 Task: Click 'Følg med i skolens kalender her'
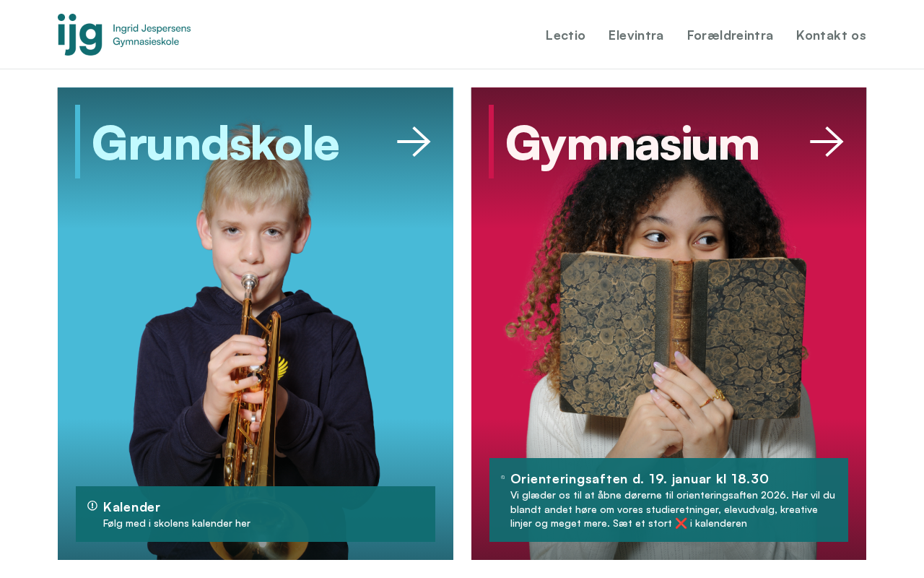177,523
